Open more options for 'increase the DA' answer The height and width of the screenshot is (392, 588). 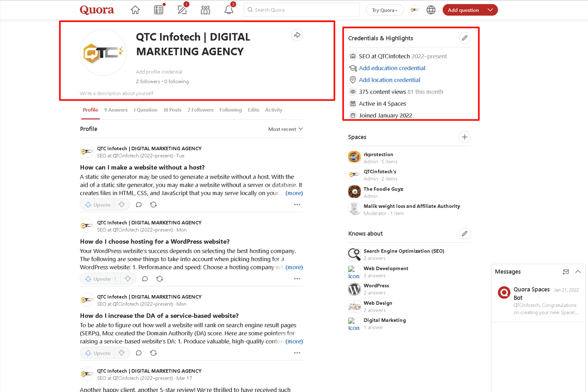point(297,353)
